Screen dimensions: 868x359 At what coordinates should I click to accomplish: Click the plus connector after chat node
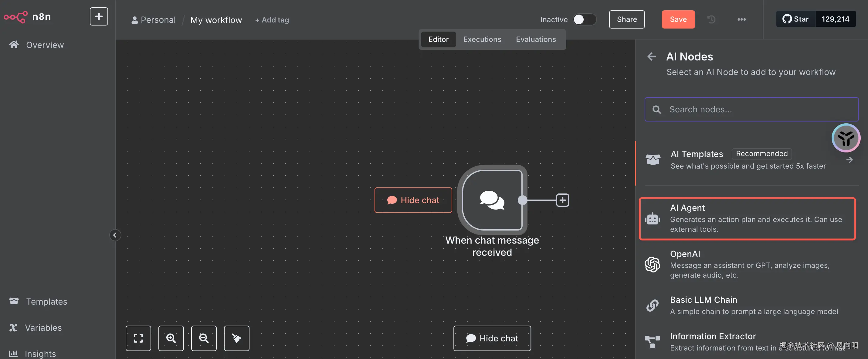562,200
